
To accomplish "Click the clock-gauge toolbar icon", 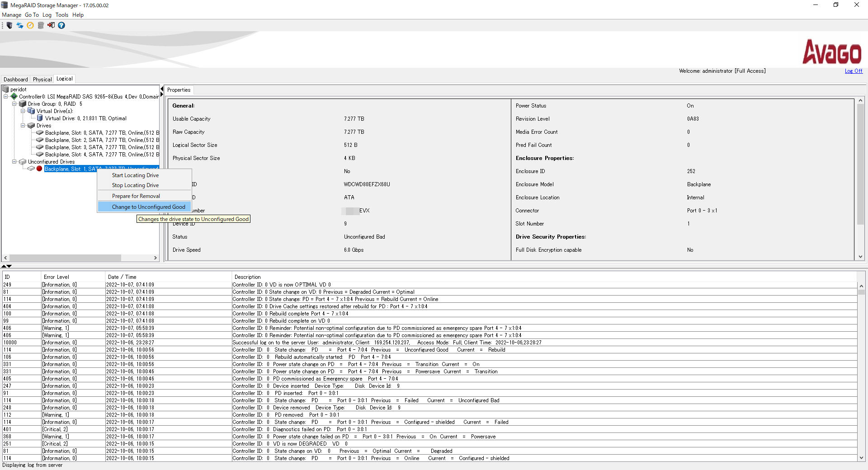I will point(30,25).
